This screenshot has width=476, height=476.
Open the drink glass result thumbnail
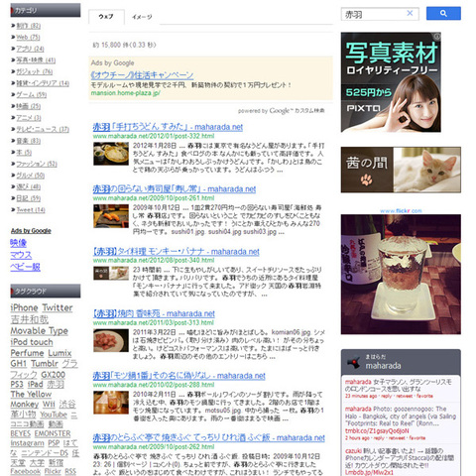[x=111, y=403]
